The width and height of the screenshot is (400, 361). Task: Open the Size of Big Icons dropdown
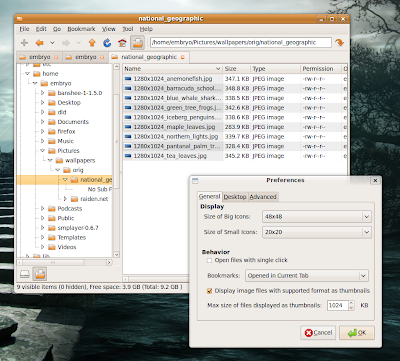(317, 216)
